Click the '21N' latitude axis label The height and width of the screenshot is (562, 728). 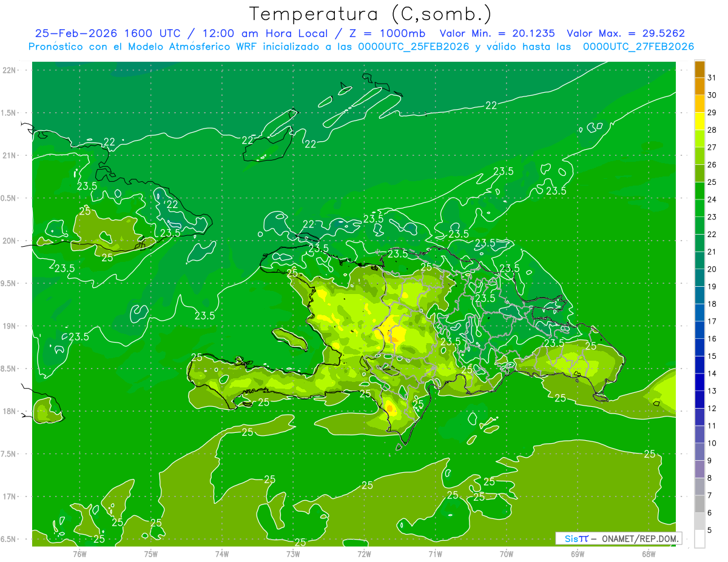tap(8, 156)
